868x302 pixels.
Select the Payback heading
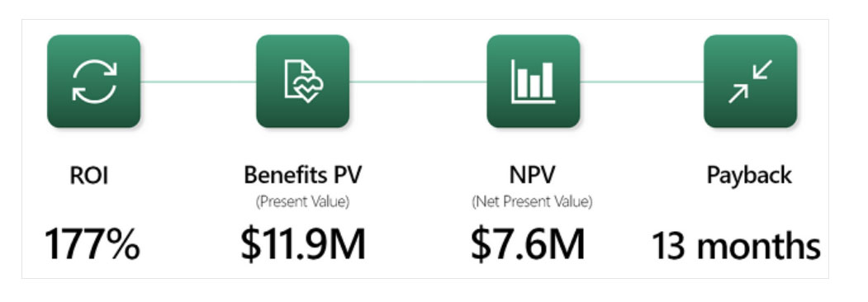(x=749, y=177)
